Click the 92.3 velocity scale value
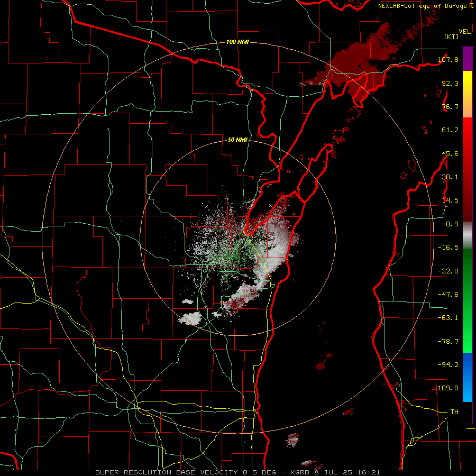 pos(450,83)
